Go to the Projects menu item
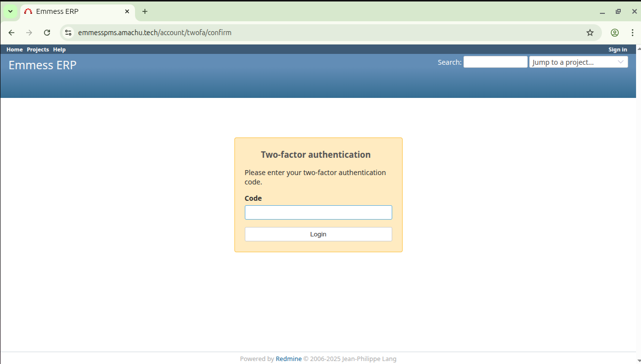641x364 pixels. (38, 49)
